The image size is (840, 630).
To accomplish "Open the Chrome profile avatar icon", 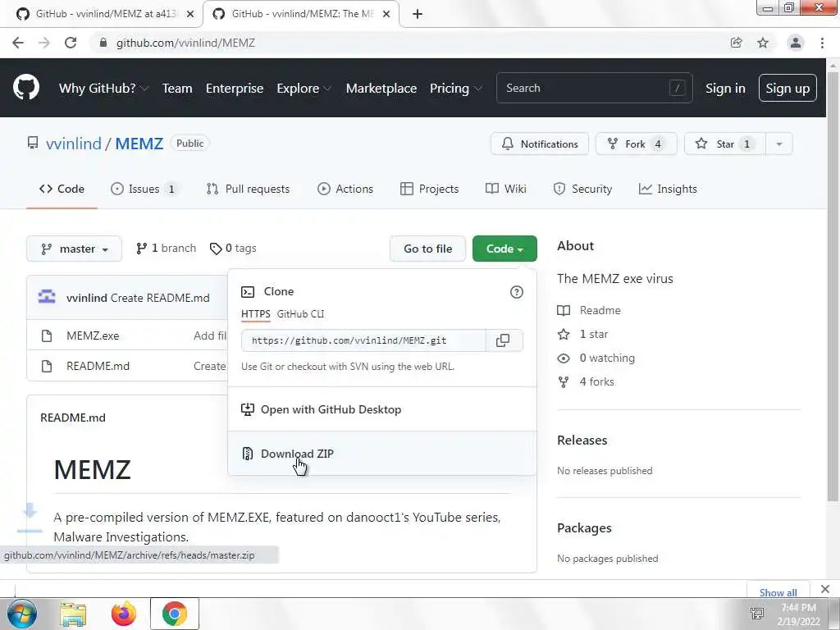I will point(796,43).
